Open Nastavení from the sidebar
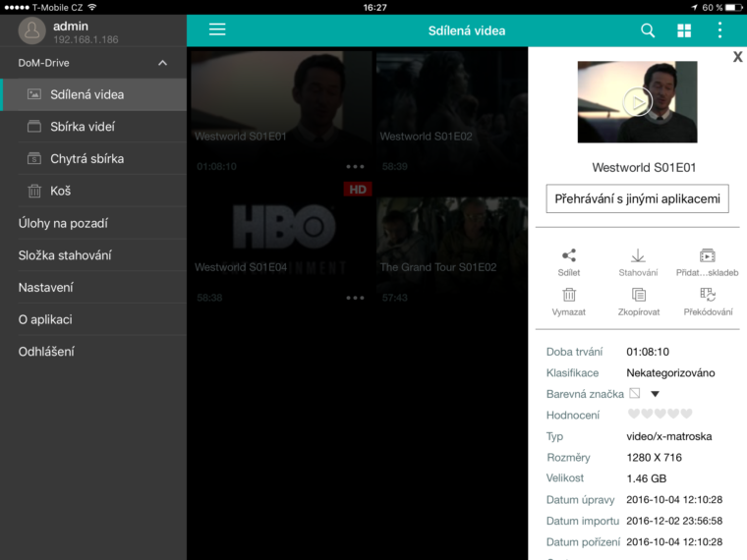Screen dimensions: 747x560 point(46,288)
